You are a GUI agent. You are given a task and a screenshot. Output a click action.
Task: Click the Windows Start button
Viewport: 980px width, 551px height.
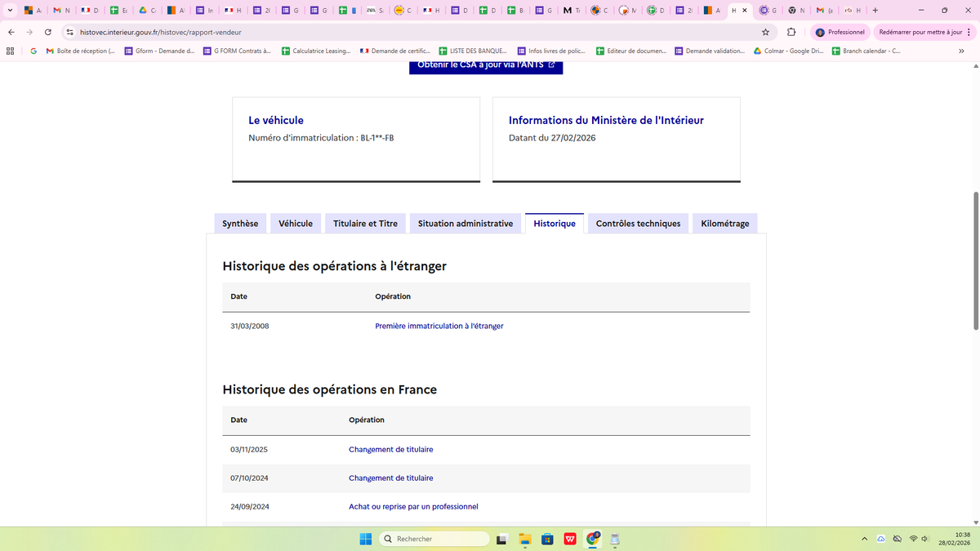pyautogui.click(x=365, y=539)
